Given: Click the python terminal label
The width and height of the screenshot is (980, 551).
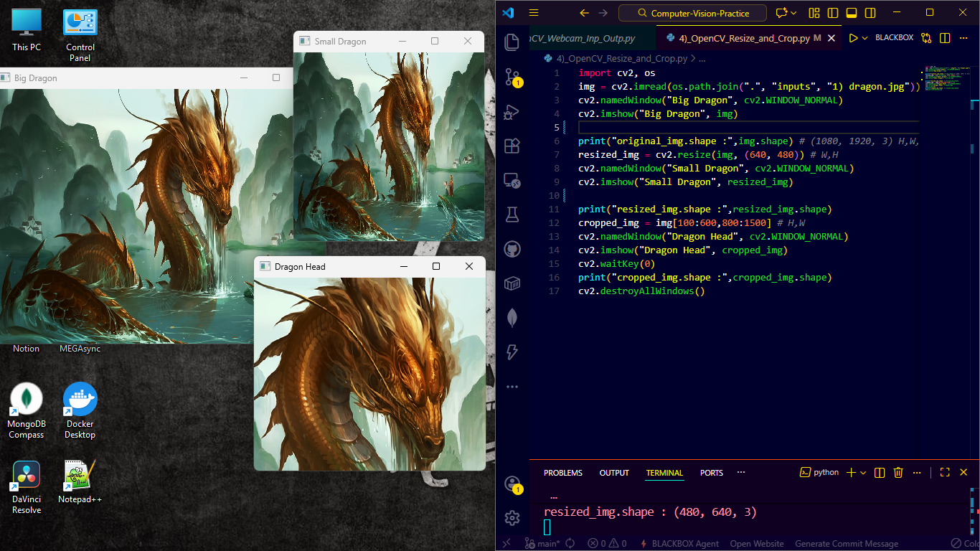Looking at the screenshot, I should pyautogui.click(x=819, y=472).
